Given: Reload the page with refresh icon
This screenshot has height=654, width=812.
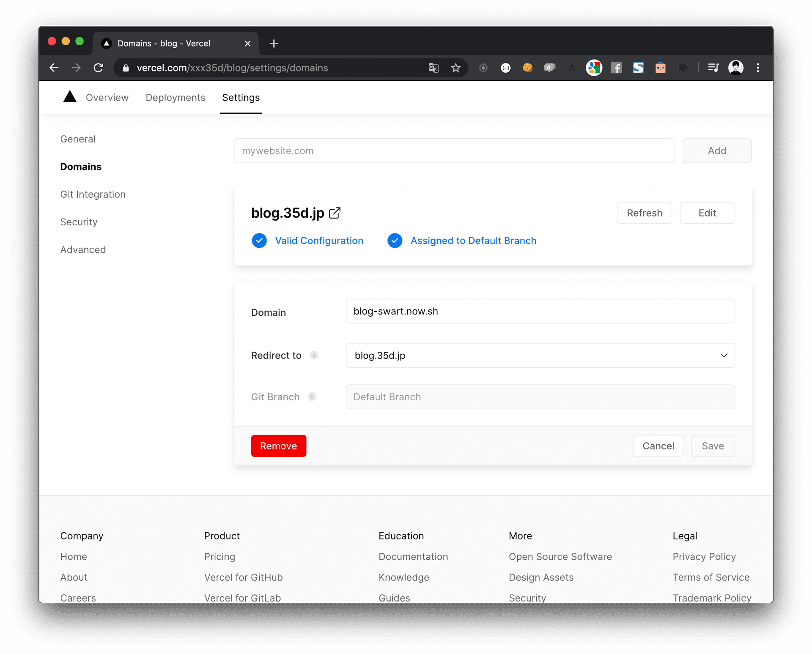Looking at the screenshot, I should (x=99, y=68).
